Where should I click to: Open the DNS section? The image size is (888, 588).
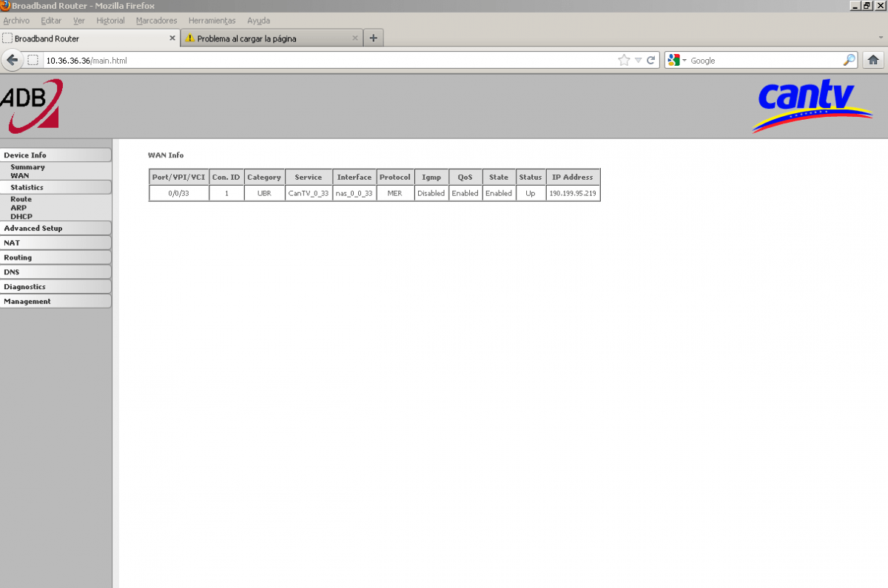55,271
